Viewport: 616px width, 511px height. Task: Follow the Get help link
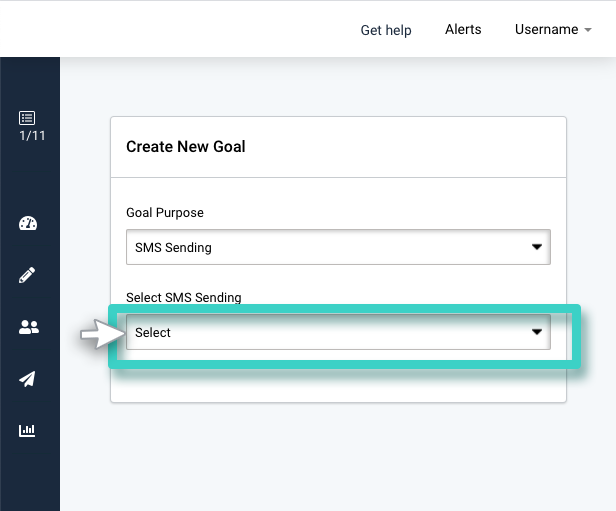click(x=386, y=30)
